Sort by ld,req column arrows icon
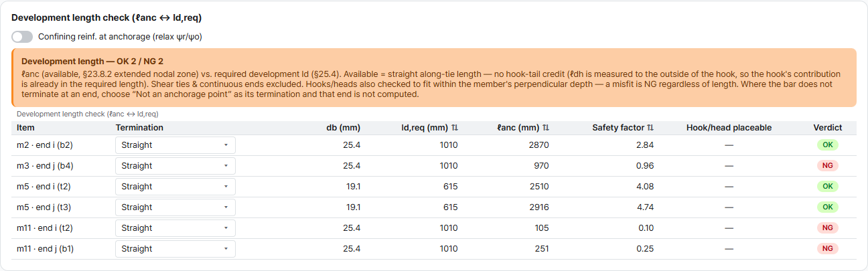The height and width of the screenshot is (271, 868). point(455,128)
